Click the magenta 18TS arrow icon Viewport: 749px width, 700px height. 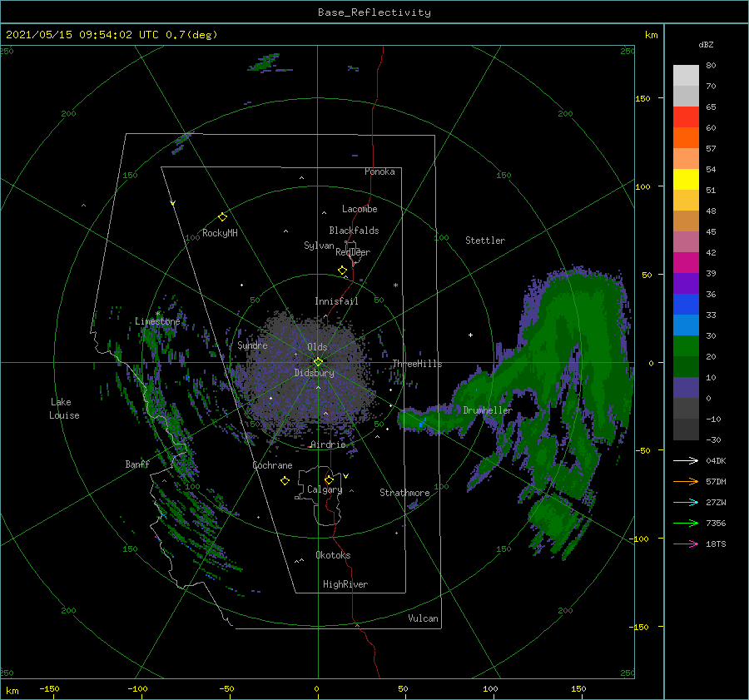pyautogui.click(x=686, y=544)
